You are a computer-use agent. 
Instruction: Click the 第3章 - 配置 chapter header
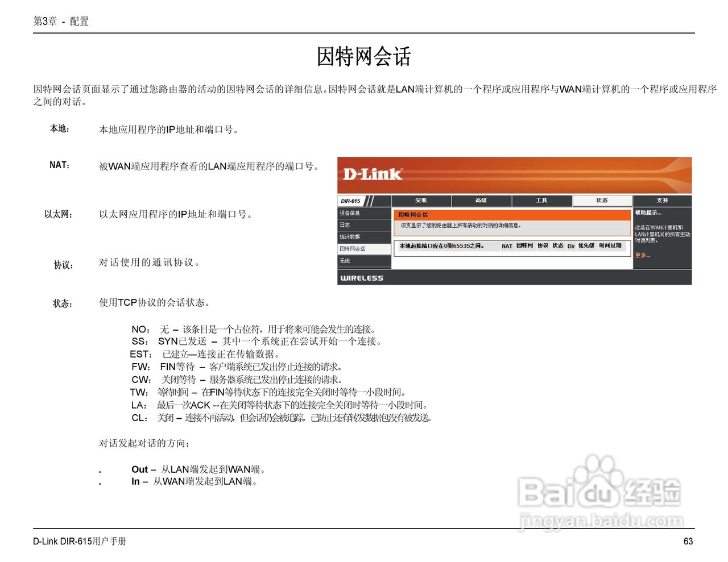click(x=61, y=22)
